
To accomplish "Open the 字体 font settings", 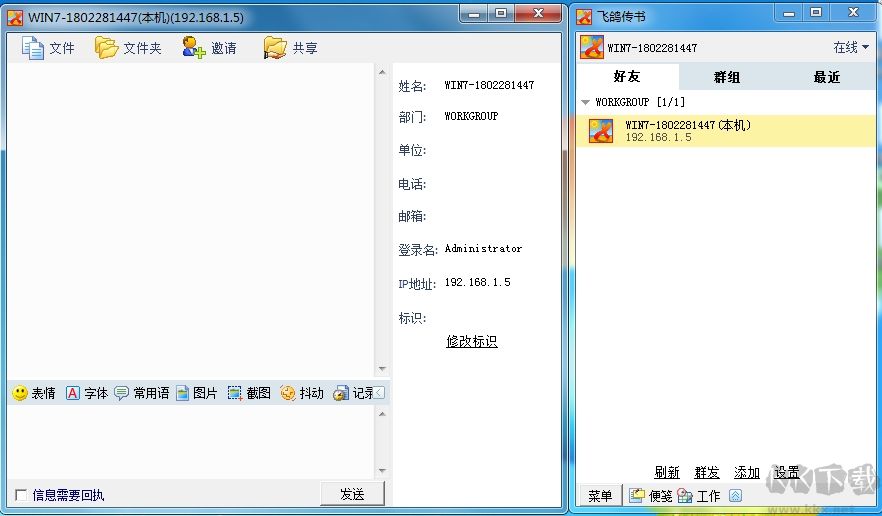I will (87, 393).
